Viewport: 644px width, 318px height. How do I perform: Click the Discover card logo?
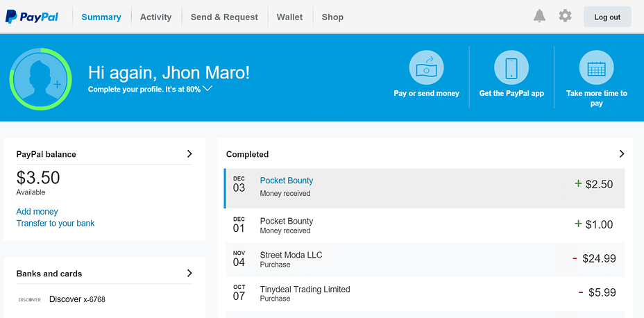[x=30, y=299]
